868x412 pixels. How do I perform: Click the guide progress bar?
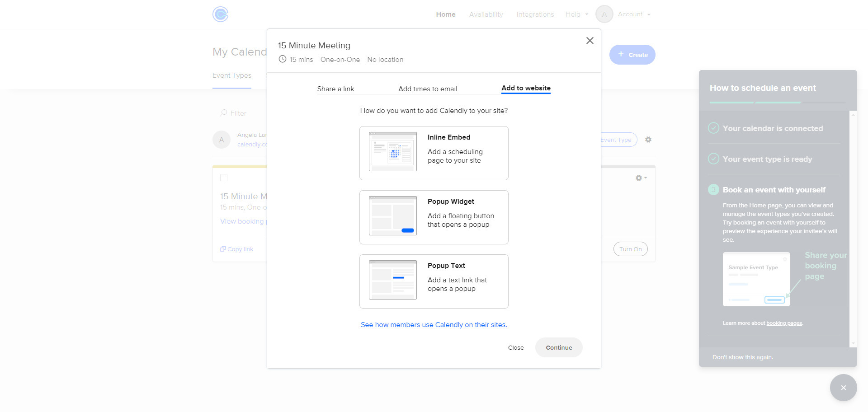coord(778,103)
